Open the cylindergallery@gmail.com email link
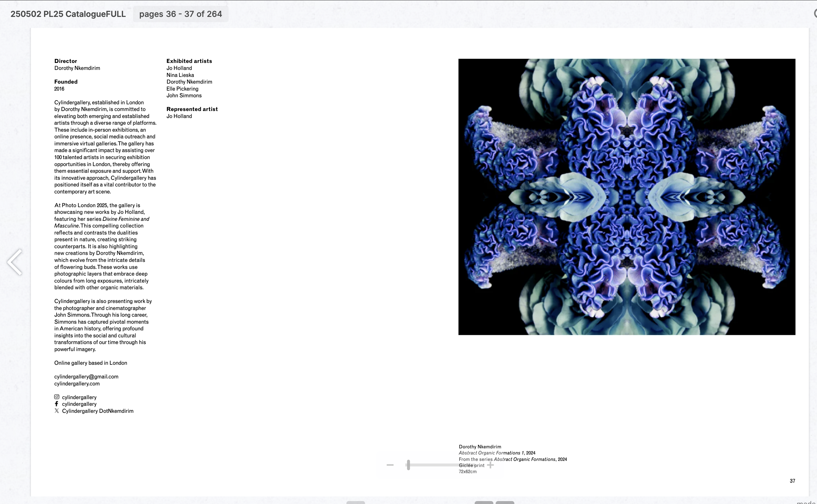This screenshot has width=817, height=504. 86,376
